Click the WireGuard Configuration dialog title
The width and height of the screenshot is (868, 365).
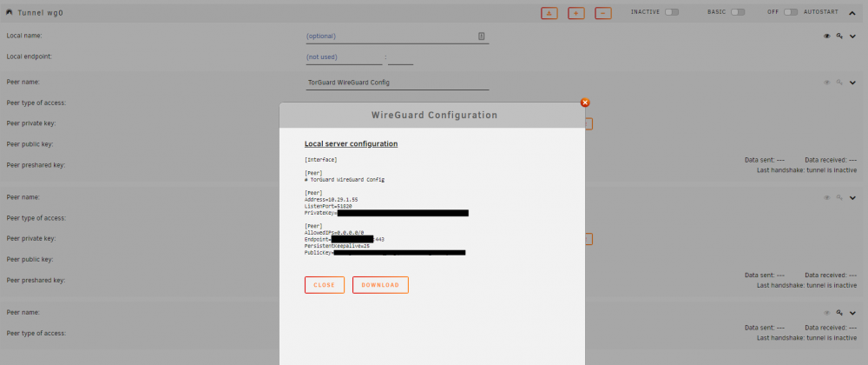[x=434, y=116]
